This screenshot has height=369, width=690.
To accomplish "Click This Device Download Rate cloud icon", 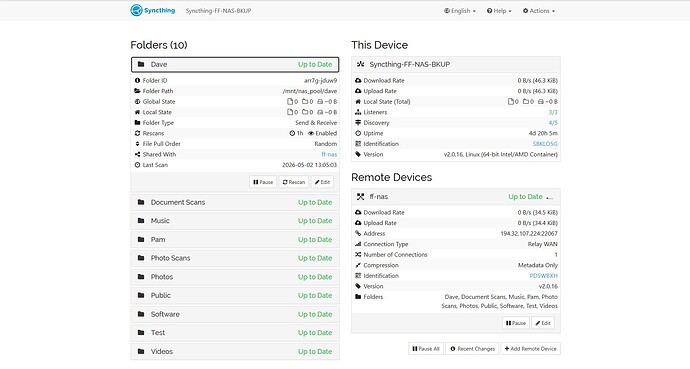I will [x=358, y=80].
